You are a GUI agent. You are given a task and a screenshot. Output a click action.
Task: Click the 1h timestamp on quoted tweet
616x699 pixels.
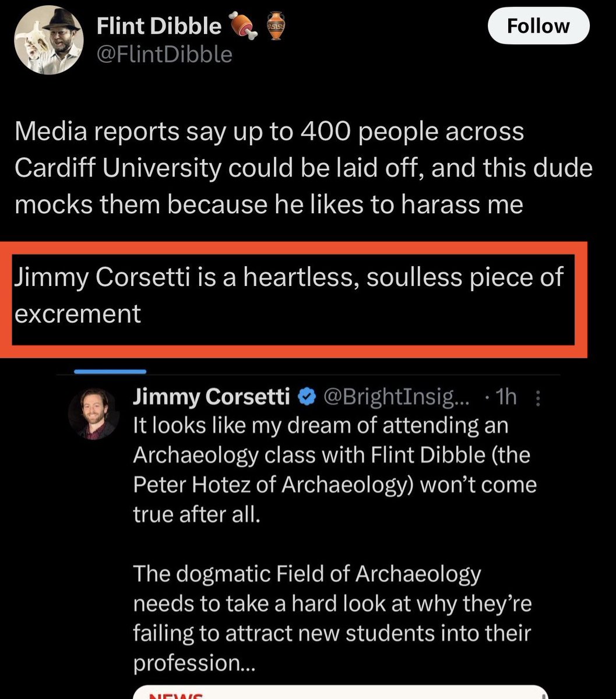coord(504,397)
